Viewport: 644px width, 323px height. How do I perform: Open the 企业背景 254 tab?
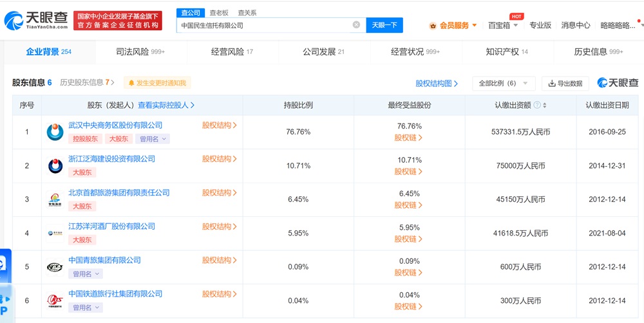click(x=49, y=51)
